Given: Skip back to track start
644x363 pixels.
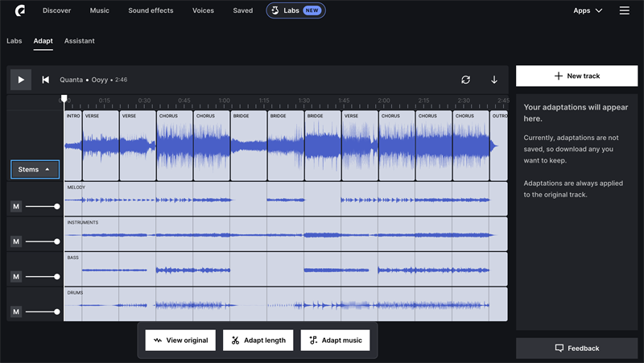Looking at the screenshot, I should click(x=45, y=80).
